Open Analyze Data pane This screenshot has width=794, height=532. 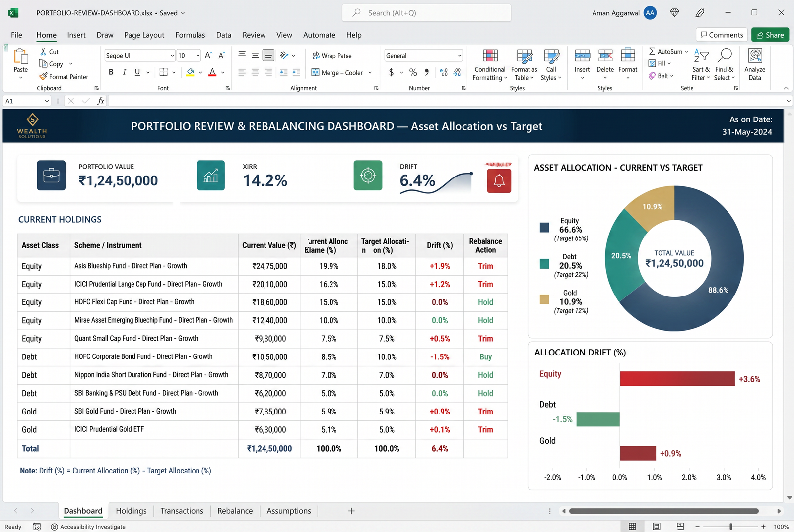(x=755, y=64)
